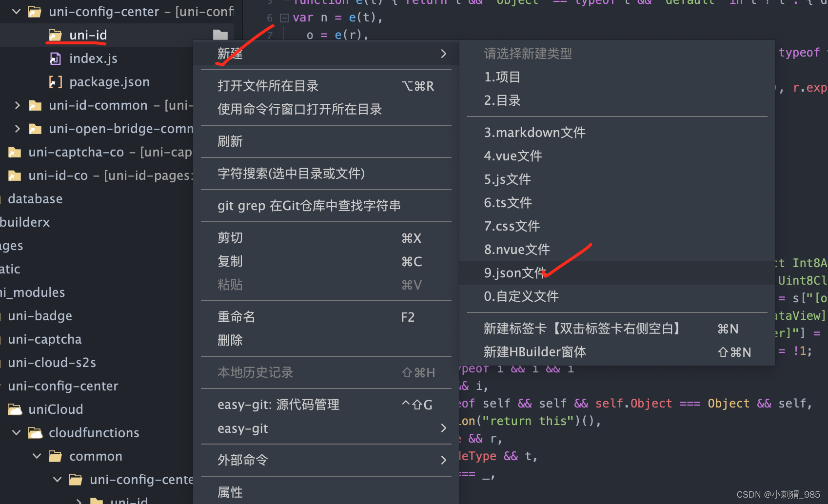Open easy-git: 源代码管理
Viewport: 828px width, 504px height.
pos(326,405)
